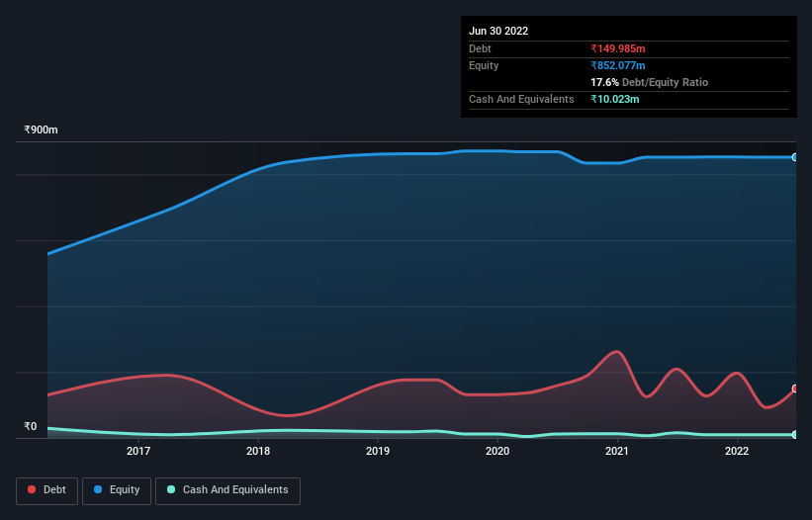
Task: Click the Cash endpoint marker on the teal line
Action: point(795,435)
